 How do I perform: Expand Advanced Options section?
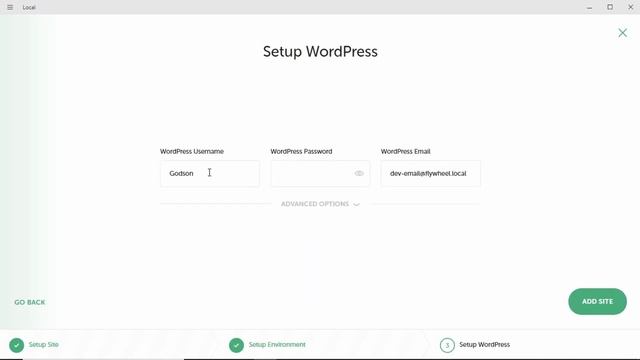tap(320, 204)
